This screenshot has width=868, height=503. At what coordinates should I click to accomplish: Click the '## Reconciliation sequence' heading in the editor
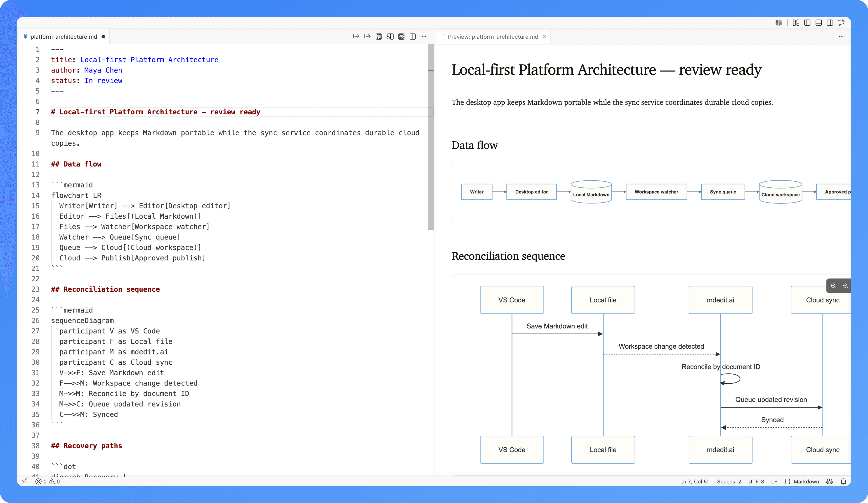[x=105, y=289]
